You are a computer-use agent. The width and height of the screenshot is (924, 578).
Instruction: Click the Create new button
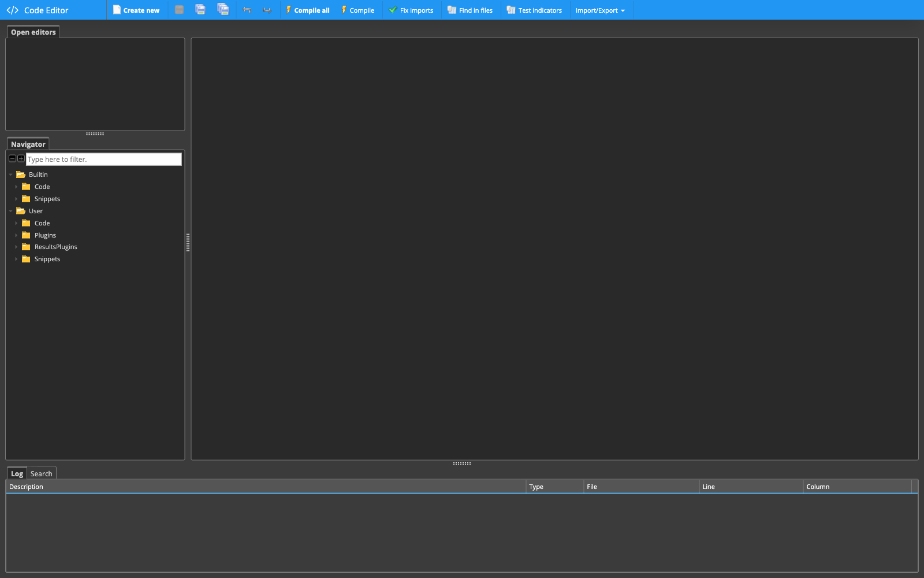(136, 10)
